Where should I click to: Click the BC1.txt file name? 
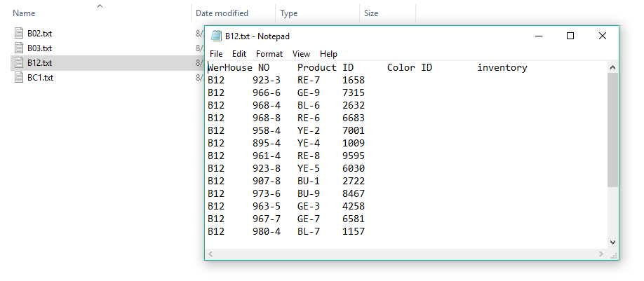40,77
